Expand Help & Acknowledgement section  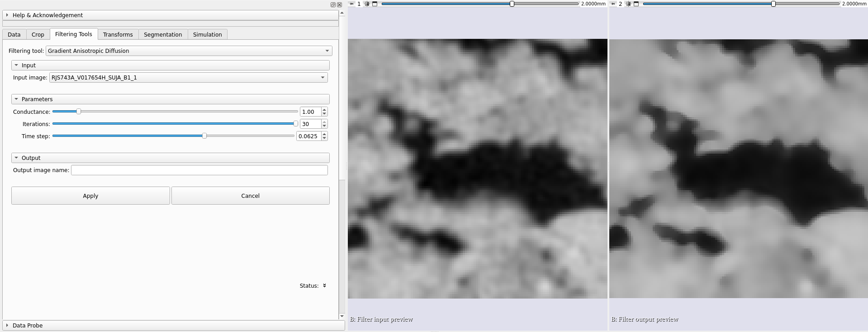click(7, 15)
